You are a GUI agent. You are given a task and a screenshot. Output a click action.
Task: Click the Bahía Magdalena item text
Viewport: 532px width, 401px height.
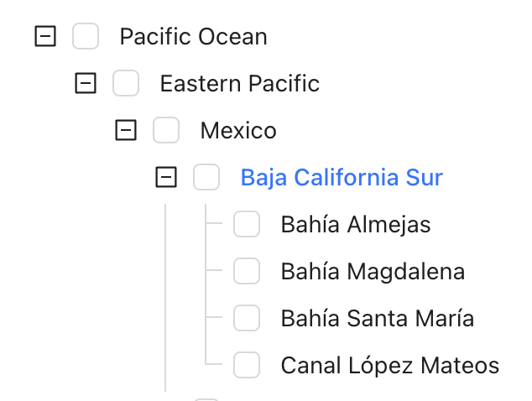click(373, 272)
